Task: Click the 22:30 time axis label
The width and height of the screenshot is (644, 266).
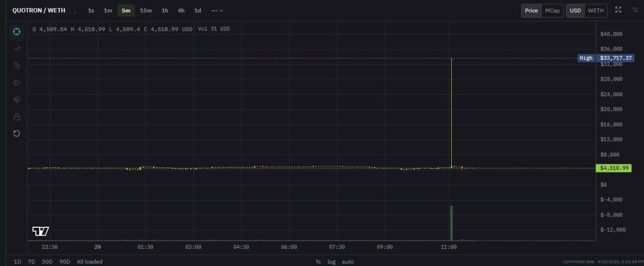Action: (x=50, y=247)
